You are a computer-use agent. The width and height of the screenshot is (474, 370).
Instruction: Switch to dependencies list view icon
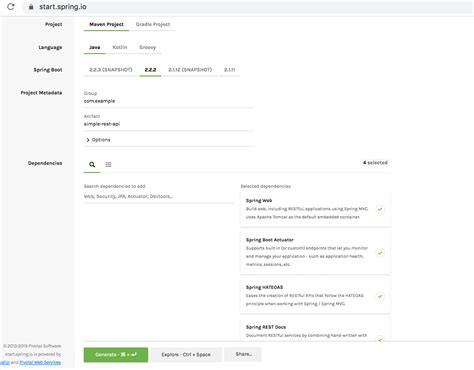tap(108, 164)
